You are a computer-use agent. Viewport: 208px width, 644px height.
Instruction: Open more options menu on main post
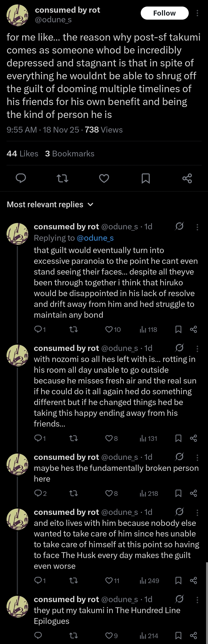tap(197, 13)
